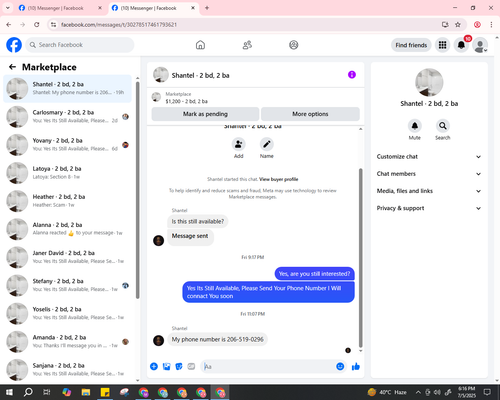The width and height of the screenshot is (500, 400).
Task: Open Stefany - 2 bd, 2 ba conversation
Action: tap(67, 285)
